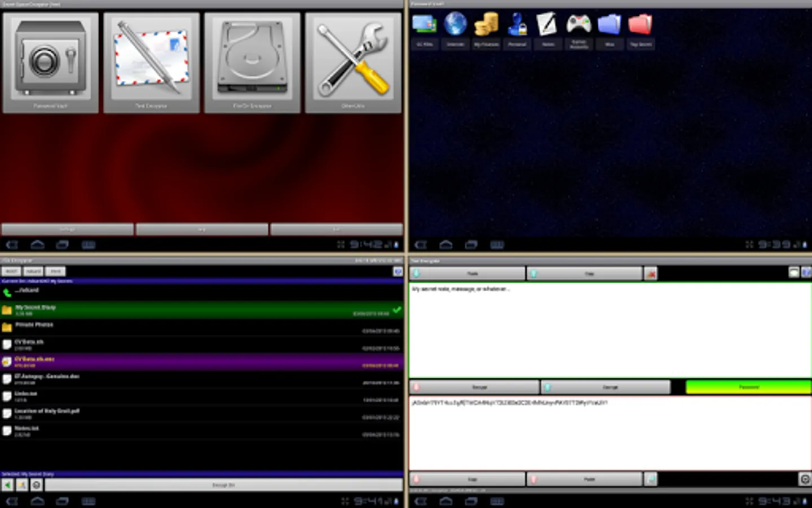Viewport: 812px width, 508px height.
Task: Select the purple highlighted encrypted CV file
Action: click(34, 361)
